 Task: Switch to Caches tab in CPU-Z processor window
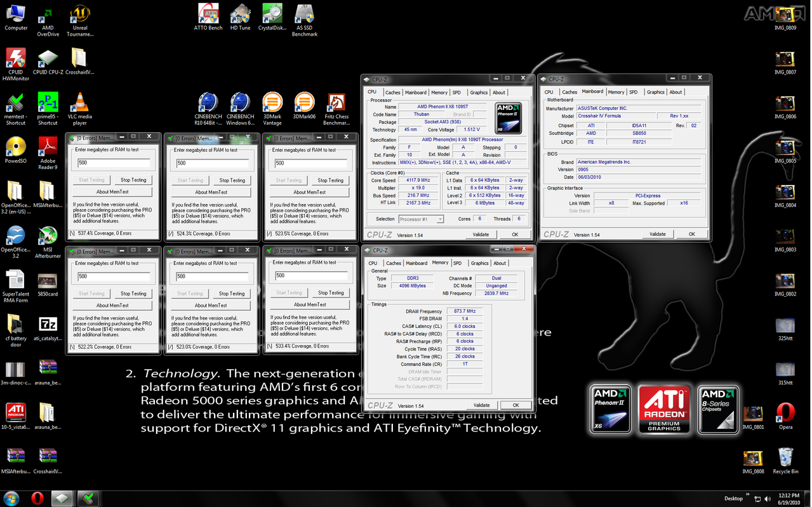pyautogui.click(x=393, y=93)
